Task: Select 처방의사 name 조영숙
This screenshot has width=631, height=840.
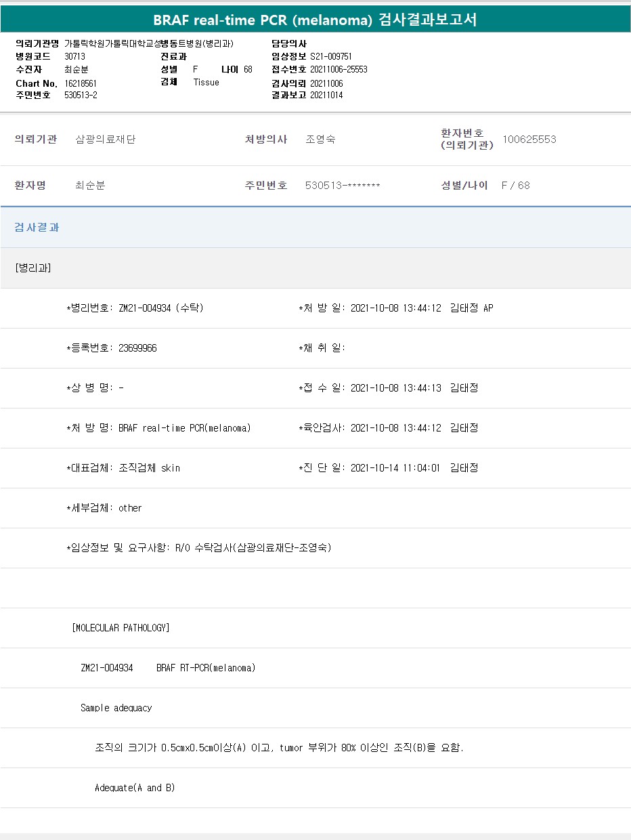Action: click(x=320, y=140)
